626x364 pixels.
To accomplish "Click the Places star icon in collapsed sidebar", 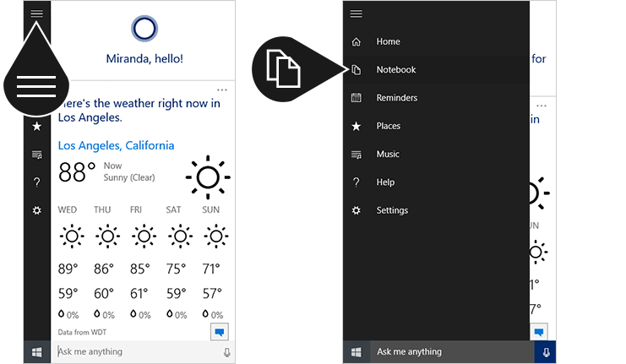I will pyautogui.click(x=36, y=127).
